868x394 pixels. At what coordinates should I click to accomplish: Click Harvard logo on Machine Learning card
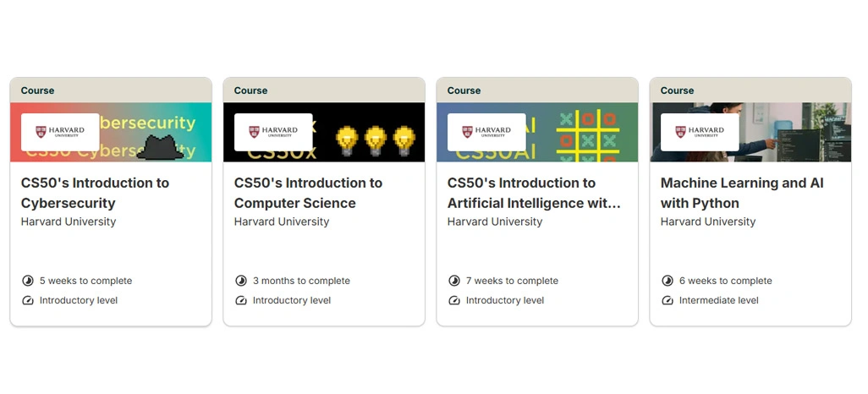click(700, 132)
